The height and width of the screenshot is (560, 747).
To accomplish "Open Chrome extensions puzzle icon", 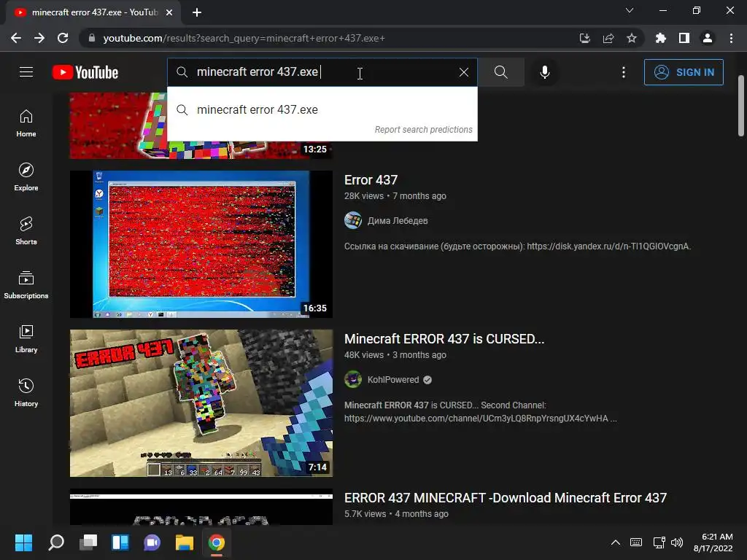I will pos(661,38).
